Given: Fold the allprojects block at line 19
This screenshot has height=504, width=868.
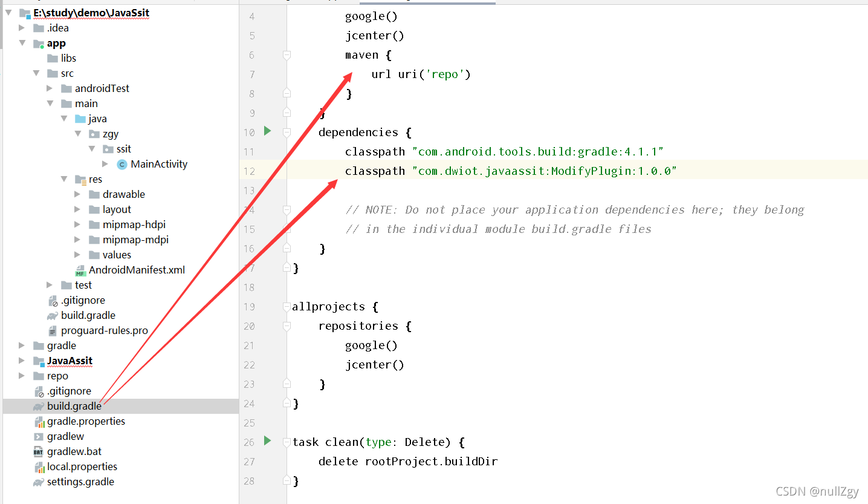Looking at the screenshot, I should coord(287,307).
